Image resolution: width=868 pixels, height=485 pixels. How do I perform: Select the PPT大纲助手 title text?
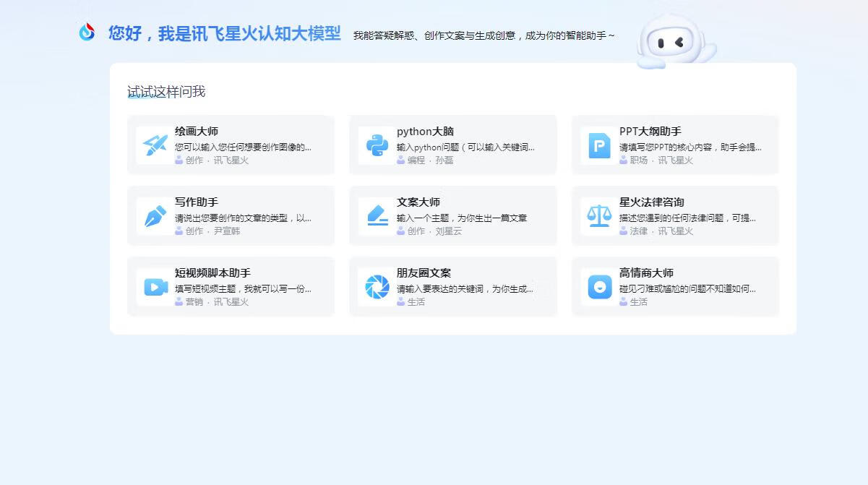coord(650,132)
